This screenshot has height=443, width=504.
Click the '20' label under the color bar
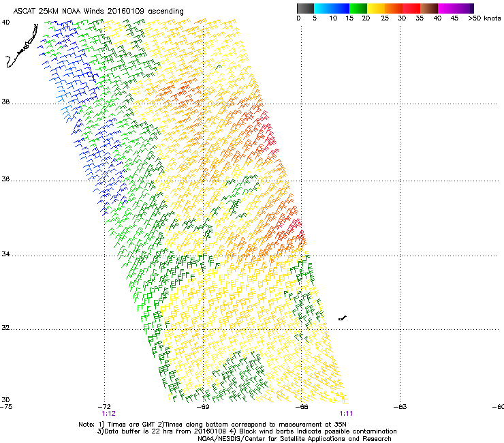click(366, 18)
